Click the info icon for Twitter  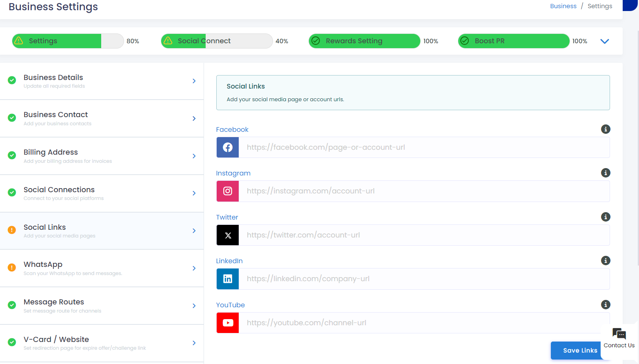tap(606, 217)
